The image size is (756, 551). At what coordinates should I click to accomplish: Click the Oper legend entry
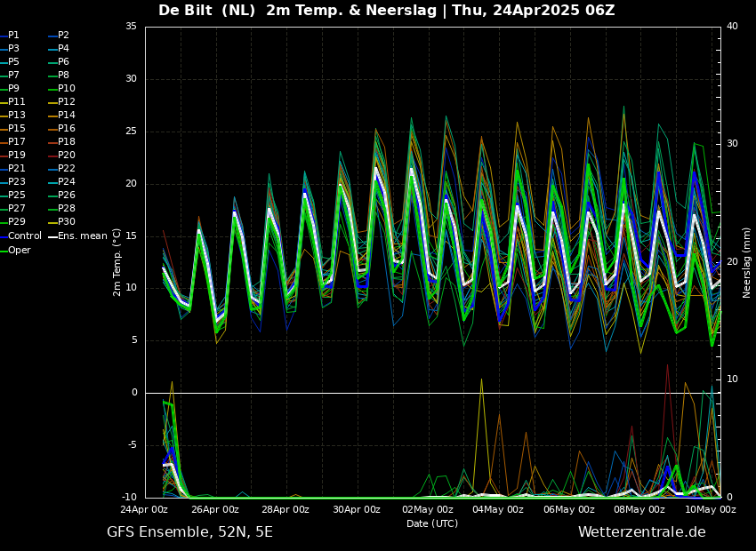click(19, 250)
